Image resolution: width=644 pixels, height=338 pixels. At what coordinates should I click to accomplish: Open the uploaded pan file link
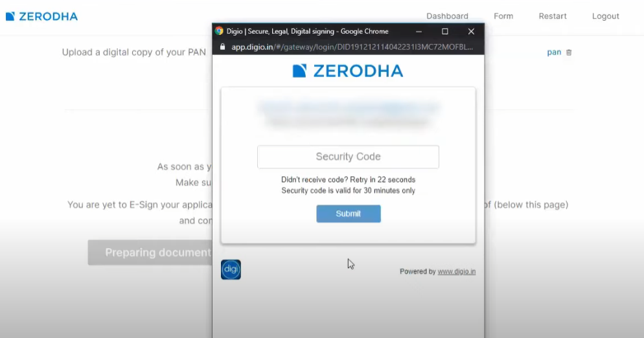coord(554,52)
